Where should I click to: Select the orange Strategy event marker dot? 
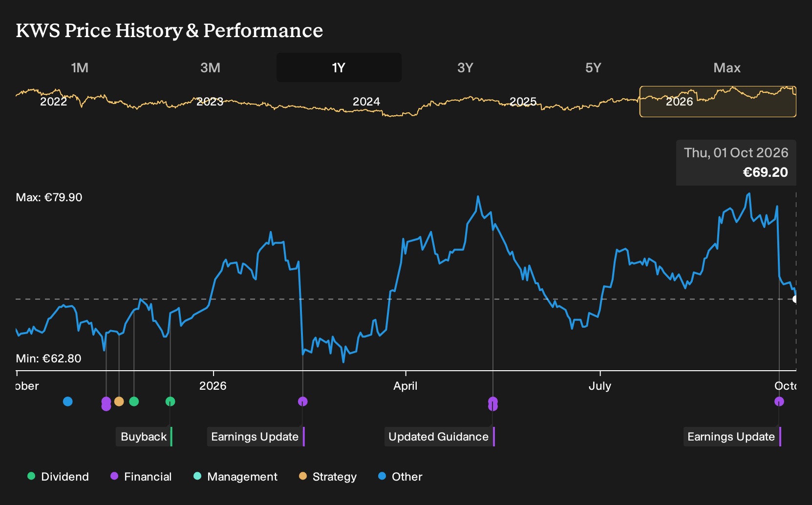[119, 401]
